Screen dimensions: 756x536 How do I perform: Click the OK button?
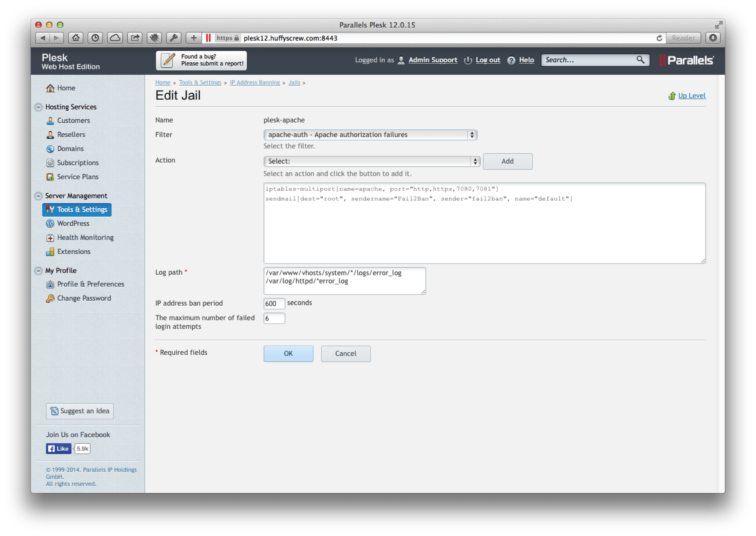click(x=288, y=353)
